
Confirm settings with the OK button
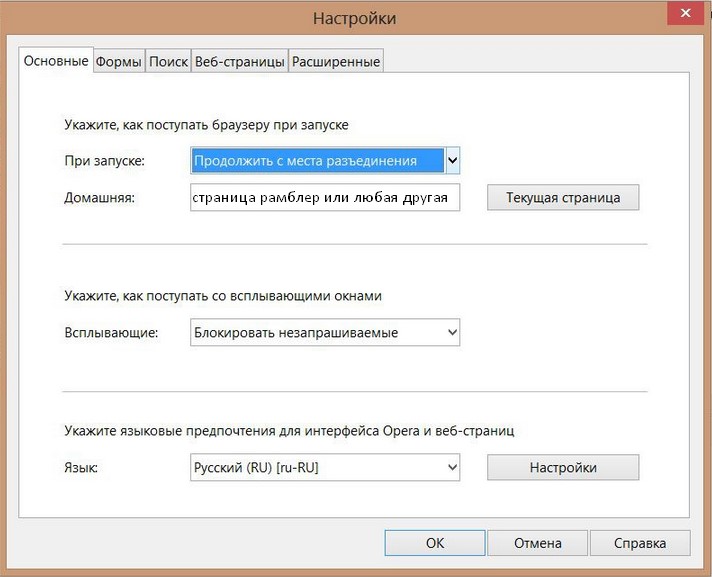tap(435, 543)
